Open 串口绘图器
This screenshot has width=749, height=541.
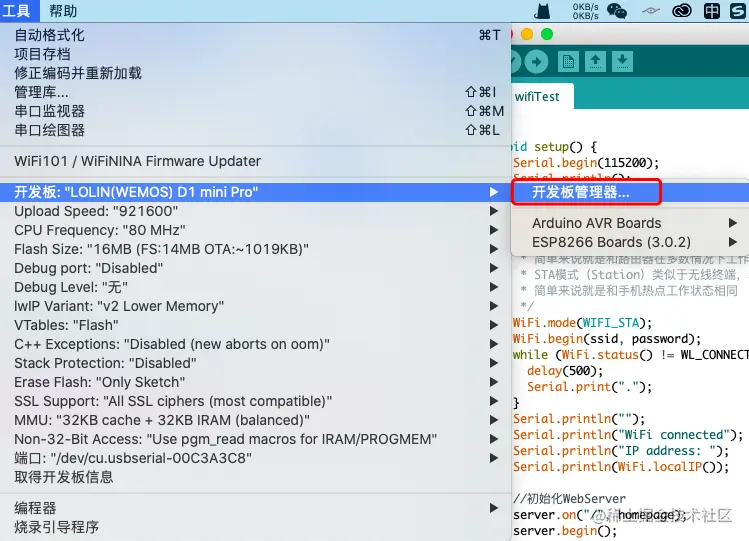256,130
